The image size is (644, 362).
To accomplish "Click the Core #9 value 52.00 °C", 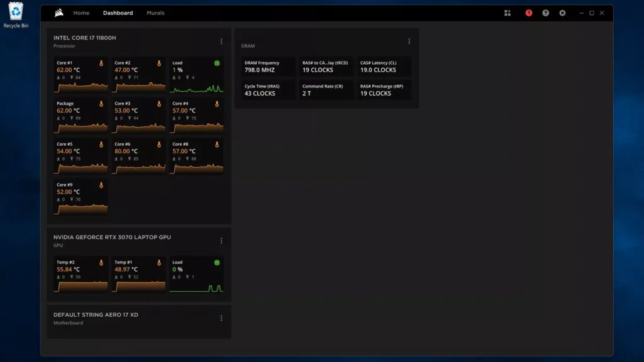I will tap(68, 192).
